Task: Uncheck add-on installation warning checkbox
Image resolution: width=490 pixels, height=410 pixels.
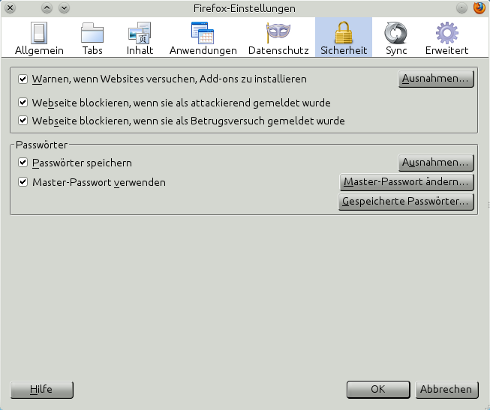Action: pyautogui.click(x=23, y=79)
